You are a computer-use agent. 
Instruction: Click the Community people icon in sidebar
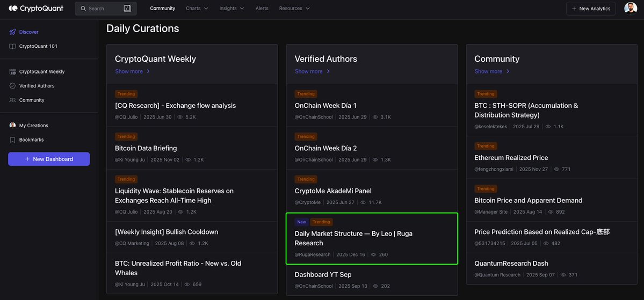coord(12,100)
